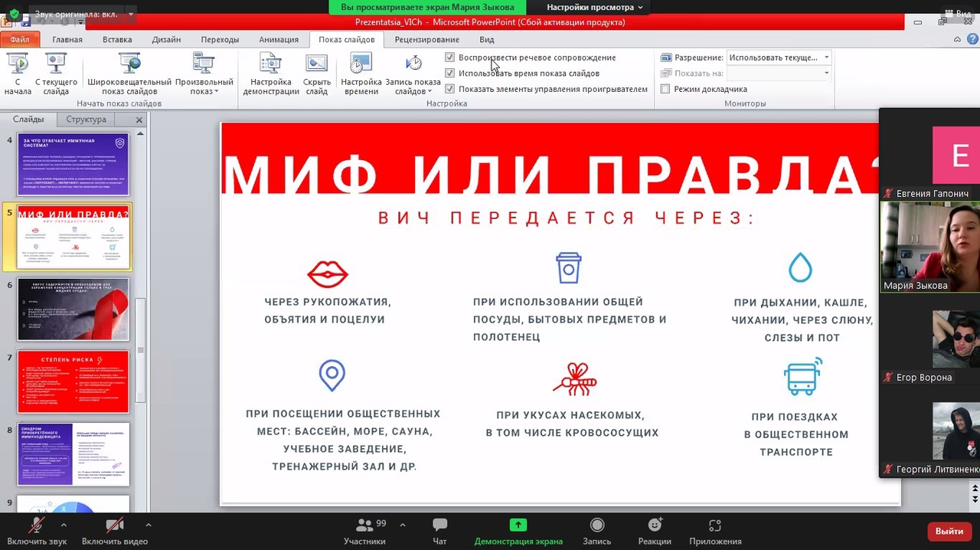
Task: Open Zoom Chat
Action: click(439, 531)
